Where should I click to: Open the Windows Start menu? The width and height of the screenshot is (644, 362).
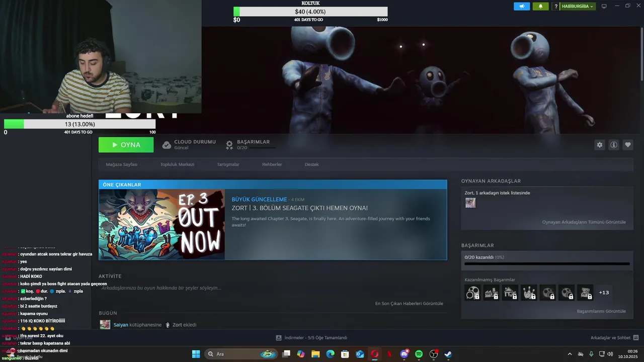(x=196, y=354)
